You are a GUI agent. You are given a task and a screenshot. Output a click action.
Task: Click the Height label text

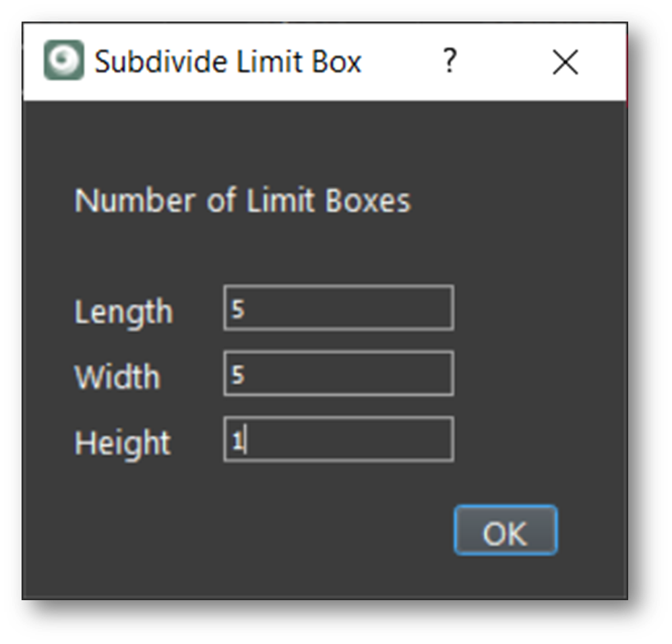tap(121, 442)
